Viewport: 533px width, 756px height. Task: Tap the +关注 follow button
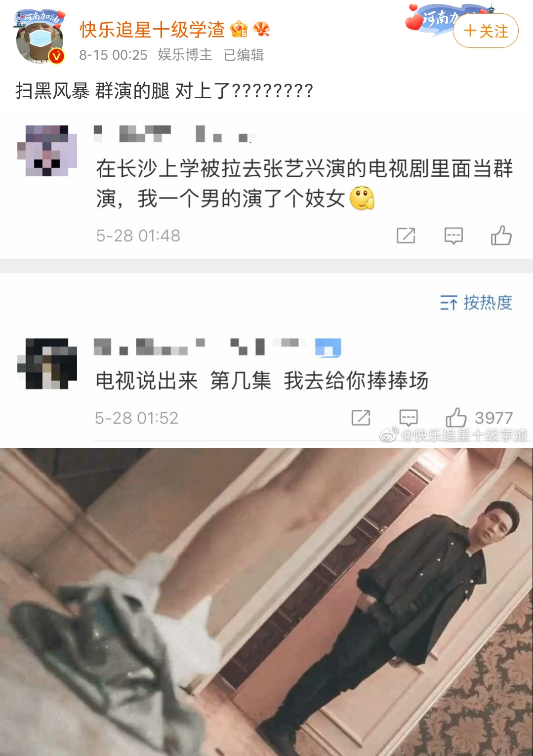pos(486,31)
